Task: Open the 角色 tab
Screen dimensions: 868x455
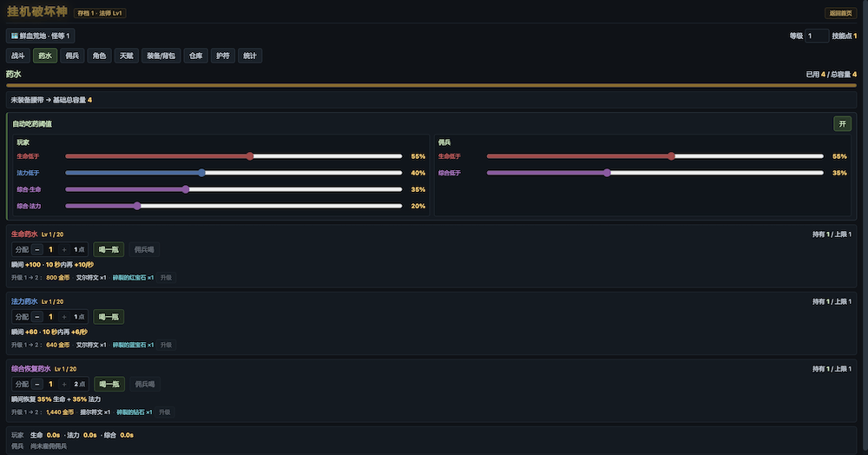Action: point(99,56)
